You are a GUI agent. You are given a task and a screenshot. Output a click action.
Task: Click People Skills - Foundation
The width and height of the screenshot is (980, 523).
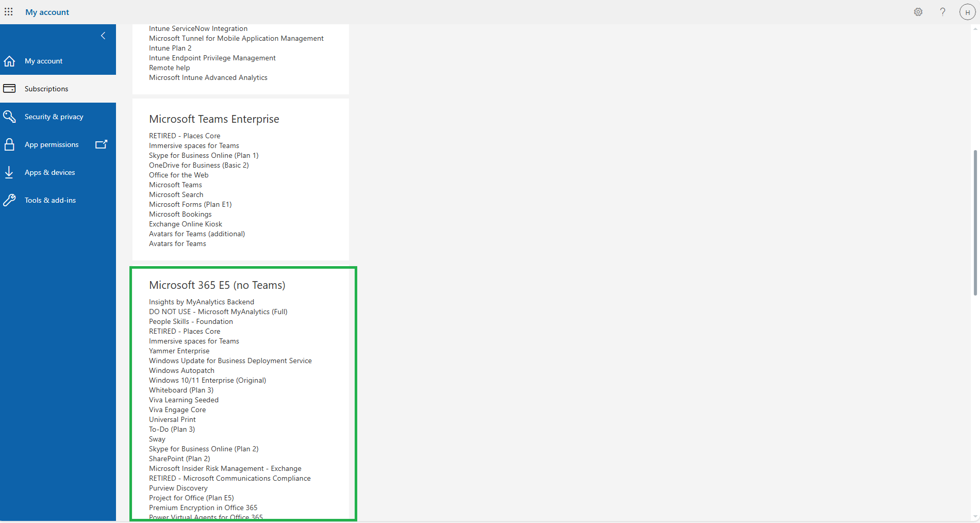click(x=191, y=321)
